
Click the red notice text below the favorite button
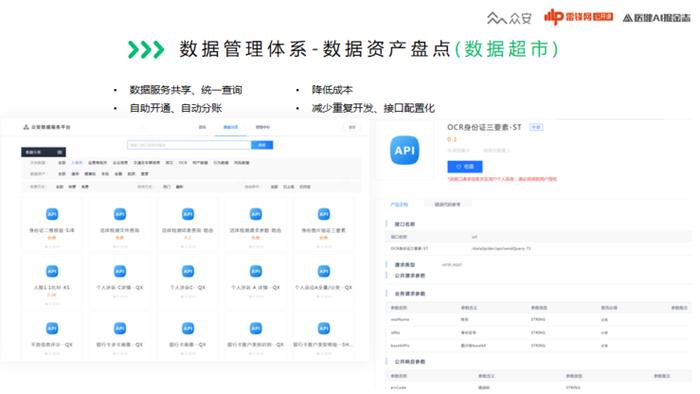click(x=502, y=179)
